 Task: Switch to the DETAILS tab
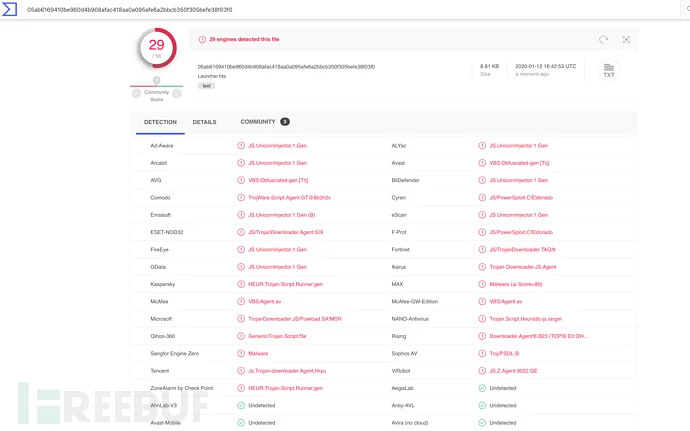point(204,122)
